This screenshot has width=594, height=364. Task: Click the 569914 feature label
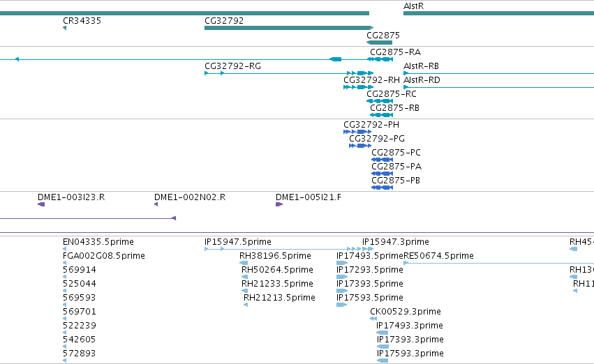80,270
